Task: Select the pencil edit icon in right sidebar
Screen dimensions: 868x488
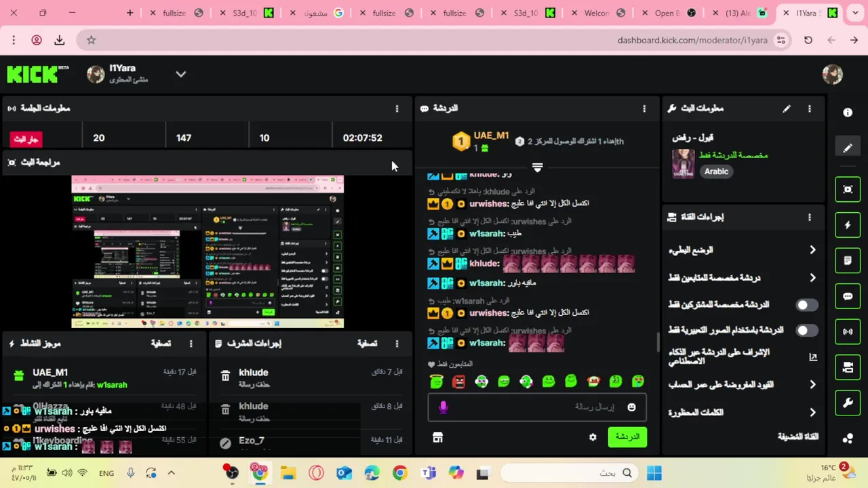Action: tap(848, 148)
